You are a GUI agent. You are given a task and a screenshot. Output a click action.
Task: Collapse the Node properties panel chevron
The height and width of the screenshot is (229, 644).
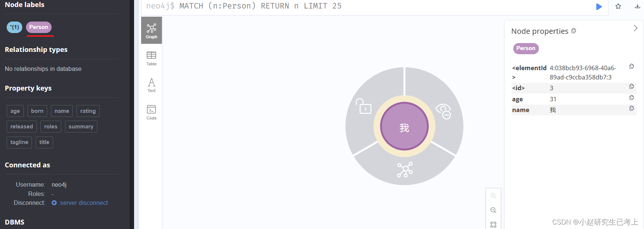[635, 28]
